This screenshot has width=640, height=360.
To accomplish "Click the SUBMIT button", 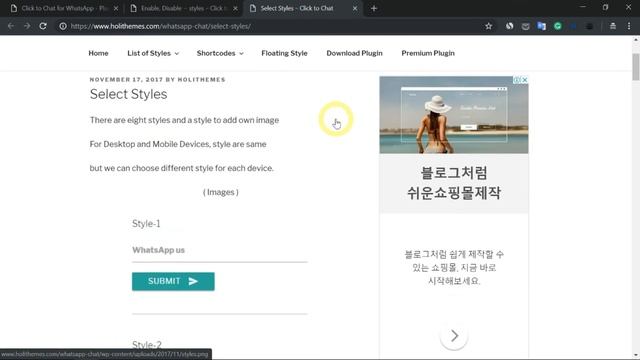I will tap(173, 281).
